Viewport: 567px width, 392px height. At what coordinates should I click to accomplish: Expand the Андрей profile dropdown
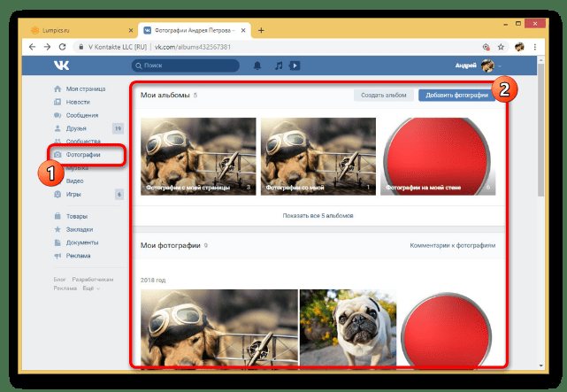(x=478, y=65)
